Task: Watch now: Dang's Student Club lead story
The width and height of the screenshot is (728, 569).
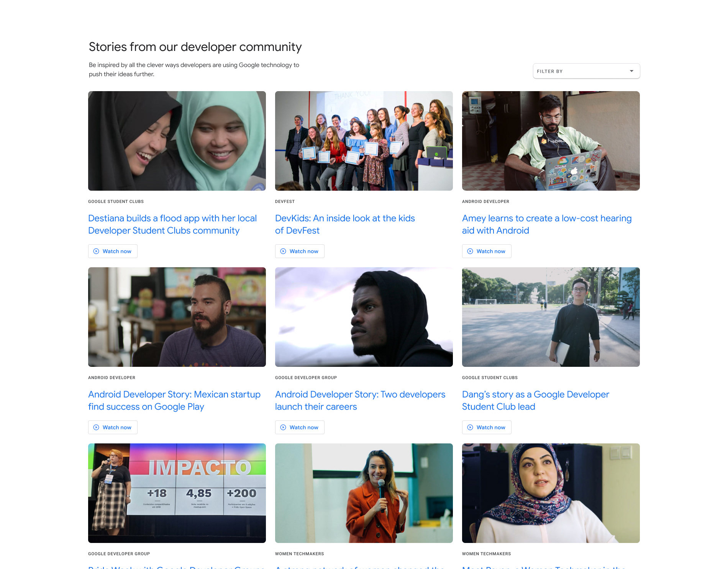Action: click(x=487, y=427)
